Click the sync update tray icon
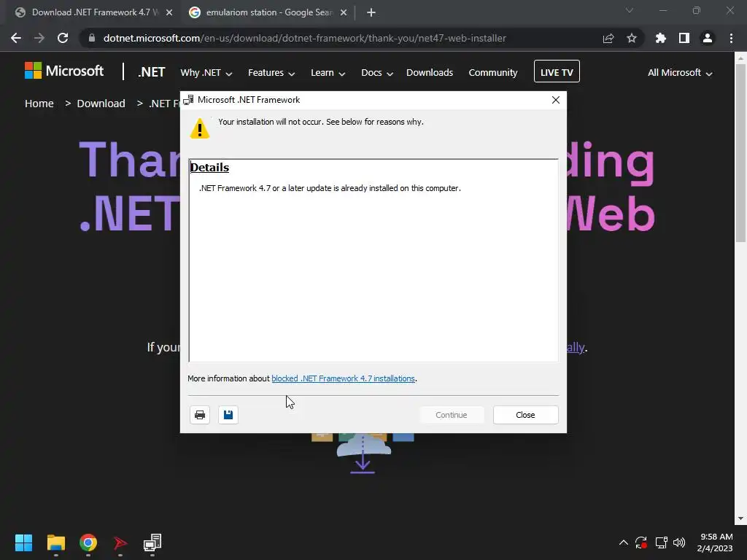The height and width of the screenshot is (560, 747). tap(641, 542)
